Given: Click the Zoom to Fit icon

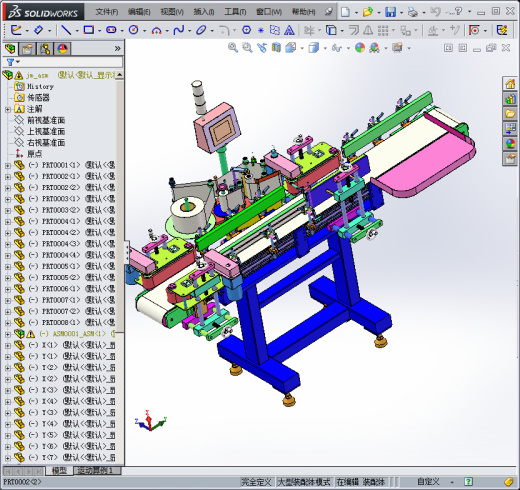Looking at the screenshot, I should [233, 48].
